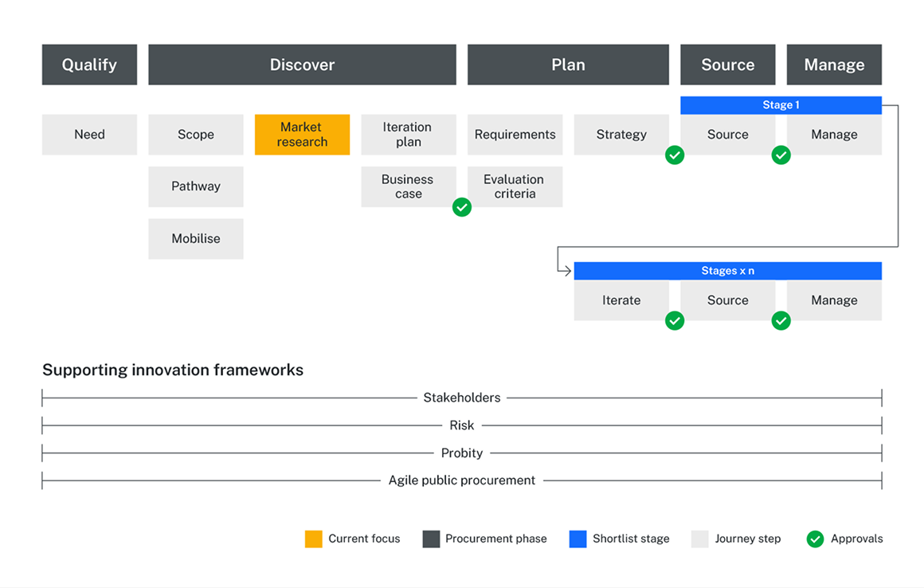This screenshot has width=924, height=588.
Task: Toggle the Evaluation criteria journey step
Action: point(515,186)
